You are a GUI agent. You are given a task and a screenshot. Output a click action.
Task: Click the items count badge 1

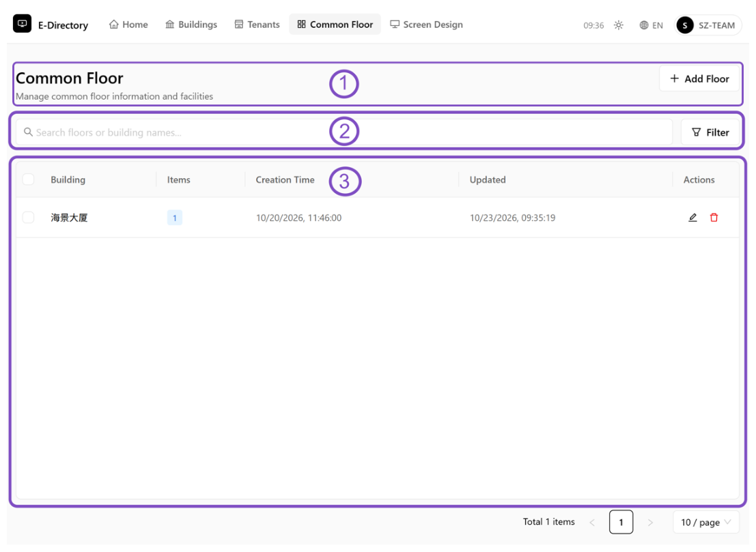[x=175, y=218]
